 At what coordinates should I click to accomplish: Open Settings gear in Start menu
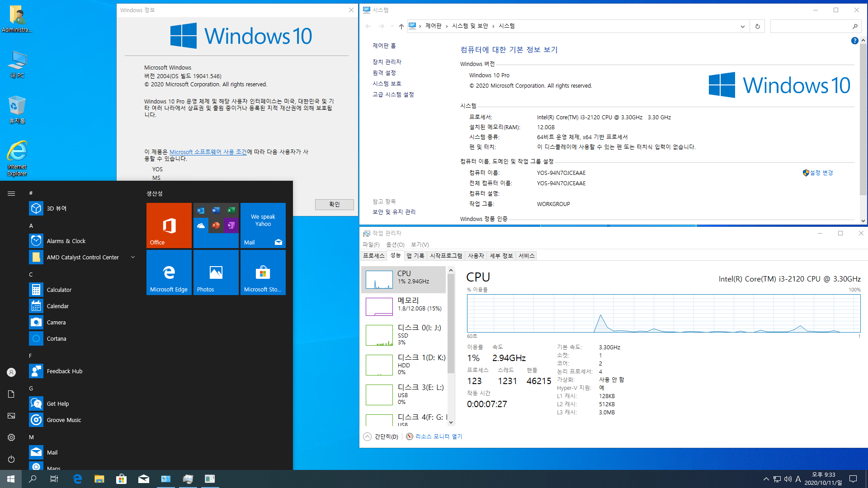tap(11, 437)
